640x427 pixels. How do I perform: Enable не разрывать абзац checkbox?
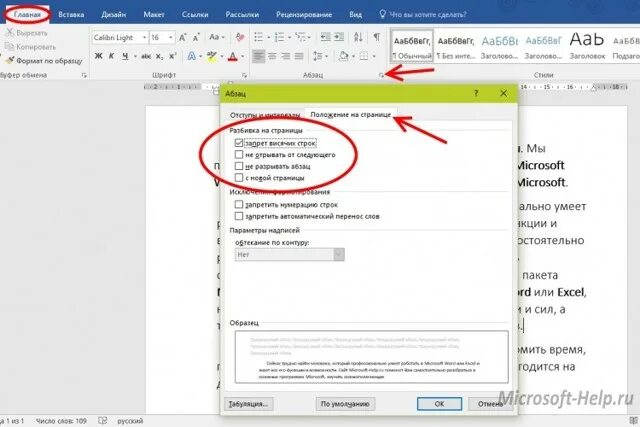tap(239, 166)
